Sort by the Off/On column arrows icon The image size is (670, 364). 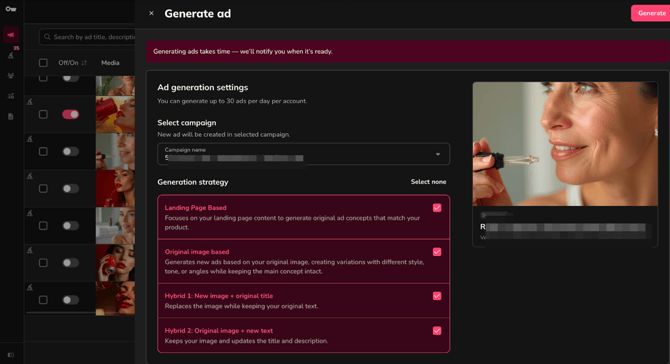pos(84,63)
